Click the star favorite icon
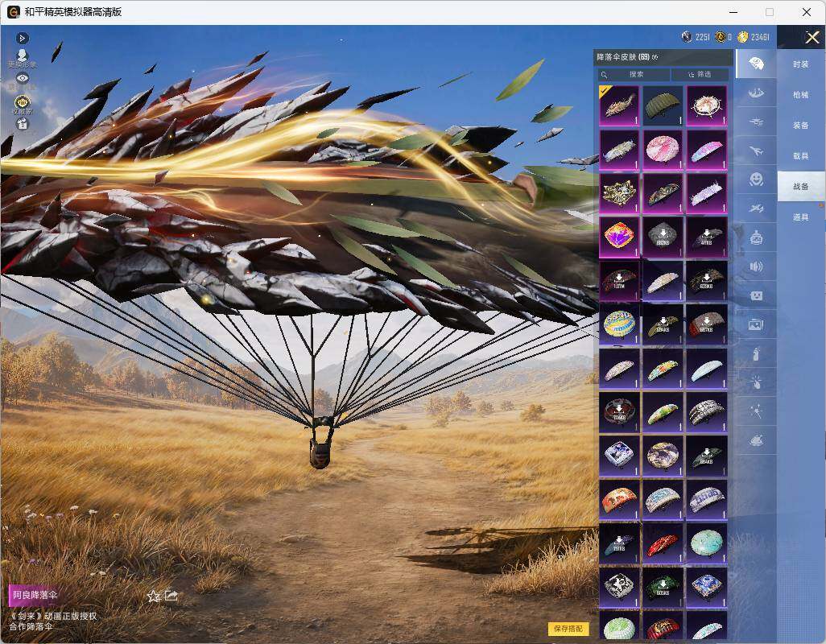The width and height of the screenshot is (826, 644). (153, 596)
